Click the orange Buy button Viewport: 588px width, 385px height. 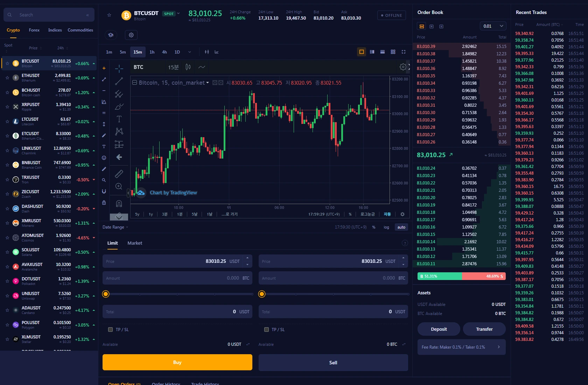click(x=177, y=362)
